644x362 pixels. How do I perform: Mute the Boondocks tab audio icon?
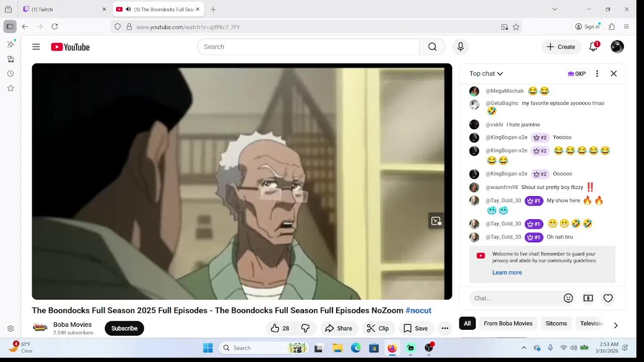128,9
